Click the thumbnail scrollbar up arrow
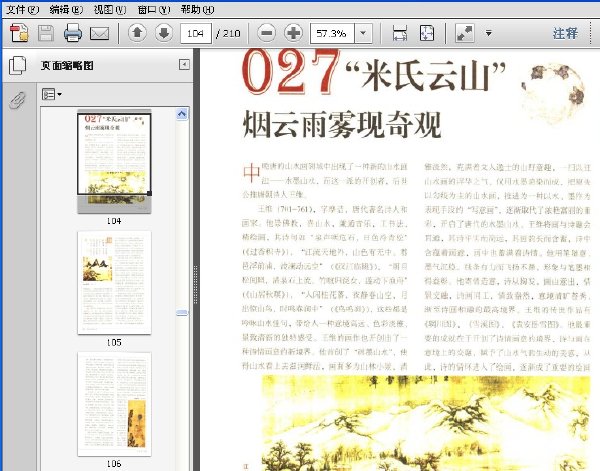This screenshot has height=471, width=600. 182,114
